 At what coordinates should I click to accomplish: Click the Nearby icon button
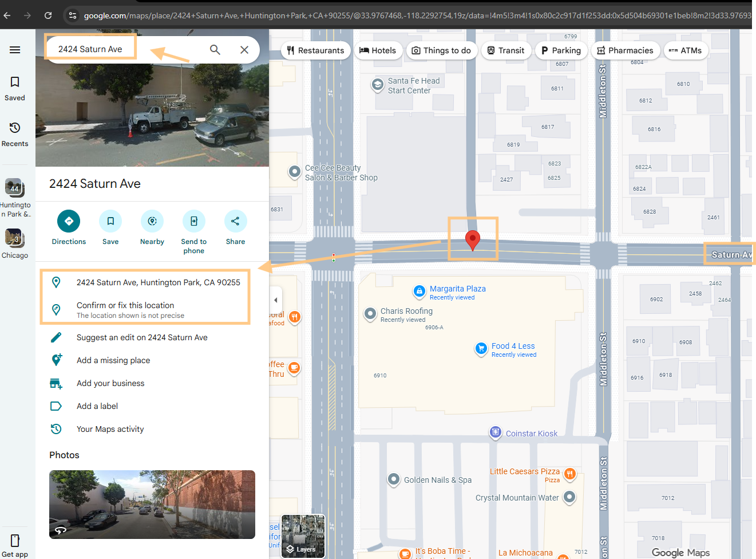152,222
